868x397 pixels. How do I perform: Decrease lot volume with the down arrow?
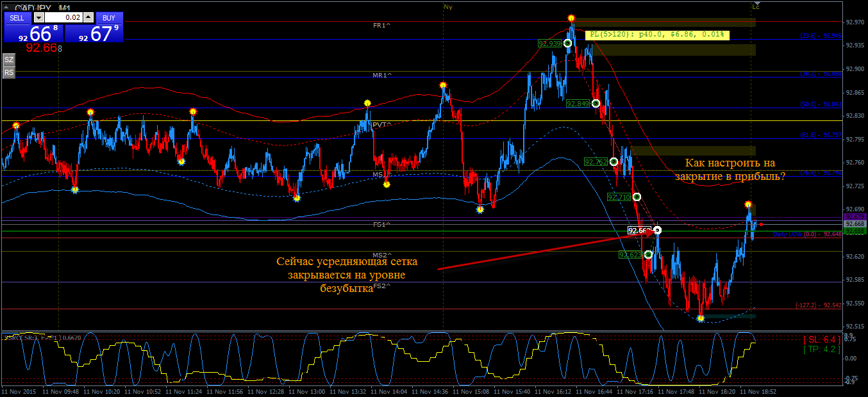(38, 18)
